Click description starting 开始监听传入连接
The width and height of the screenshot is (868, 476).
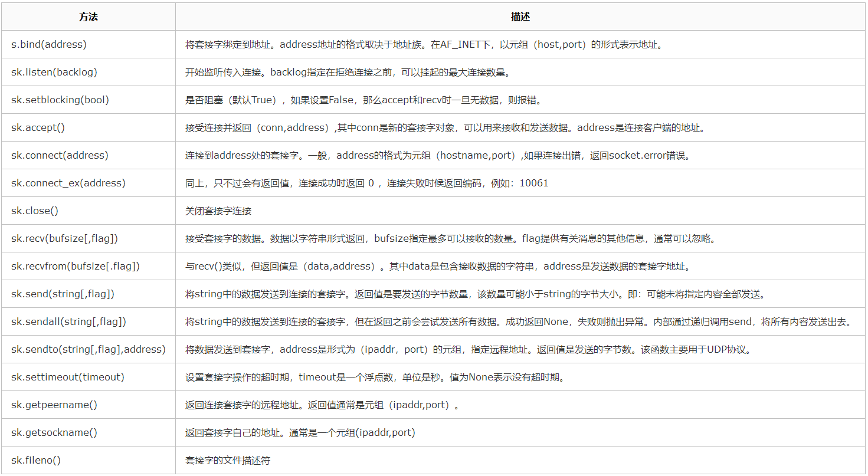point(520,72)
